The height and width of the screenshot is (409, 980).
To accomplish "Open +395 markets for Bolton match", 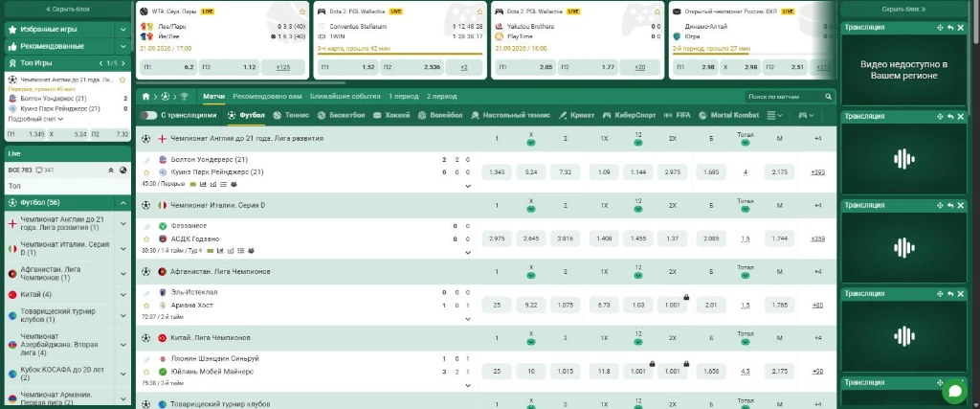I will coord(817,172).
